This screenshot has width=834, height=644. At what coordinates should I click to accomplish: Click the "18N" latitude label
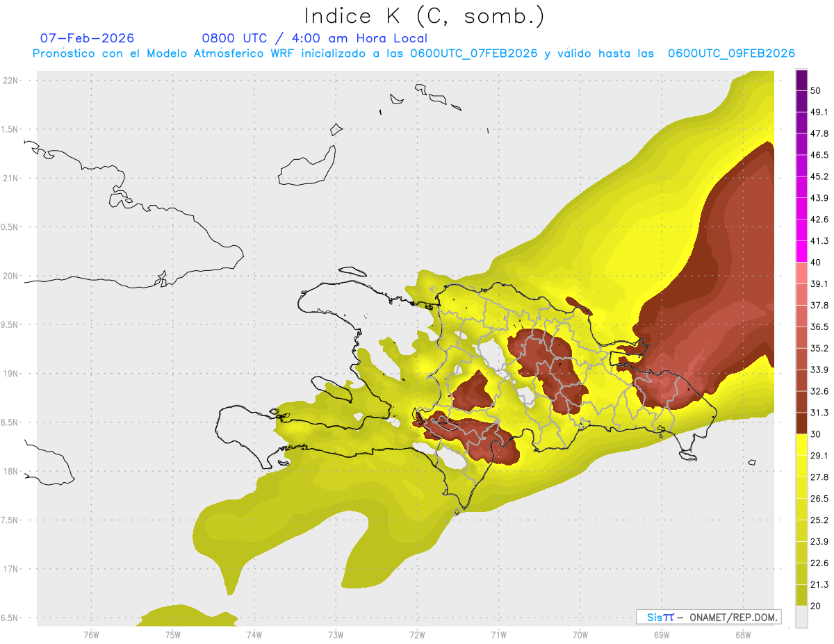pos(11,472)
